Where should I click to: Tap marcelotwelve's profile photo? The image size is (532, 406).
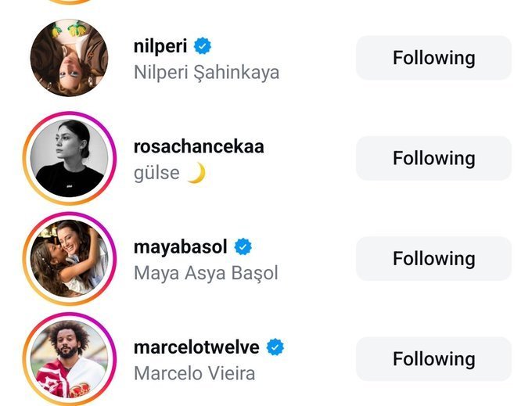[69, 359]
